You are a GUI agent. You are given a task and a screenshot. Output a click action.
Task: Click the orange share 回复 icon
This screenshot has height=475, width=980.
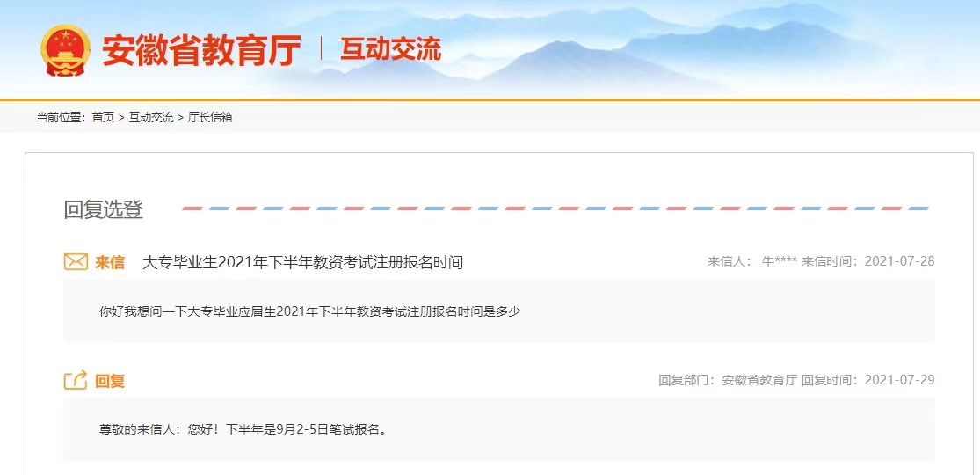click(76, 380)
